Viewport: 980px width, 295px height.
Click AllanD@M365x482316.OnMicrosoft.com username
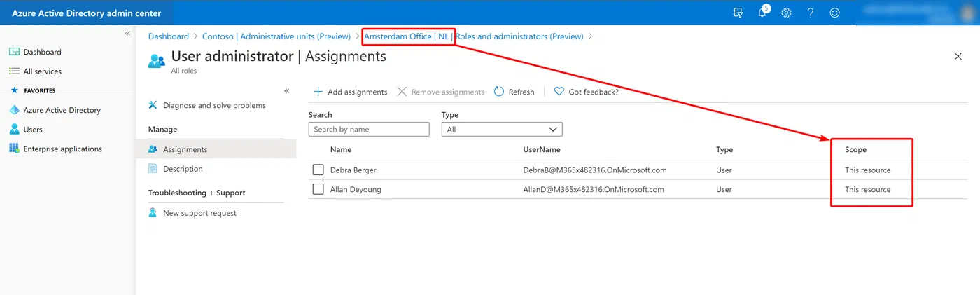click(x=594, y=189)
